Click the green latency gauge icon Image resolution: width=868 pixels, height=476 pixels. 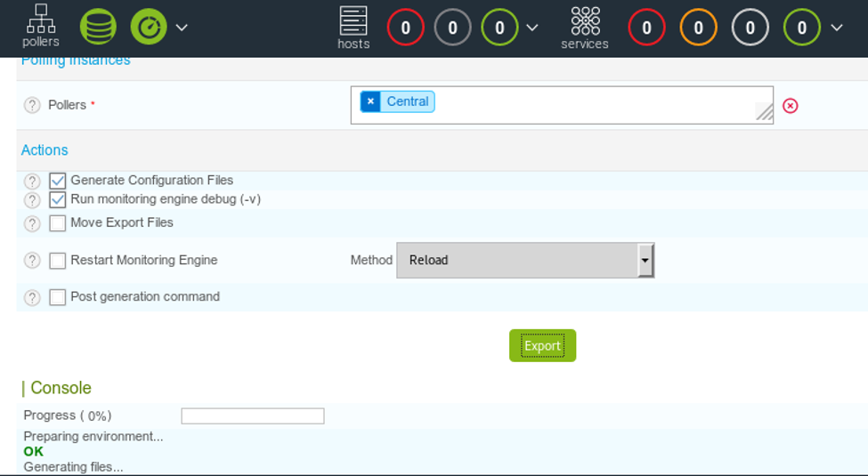(149, 27)
